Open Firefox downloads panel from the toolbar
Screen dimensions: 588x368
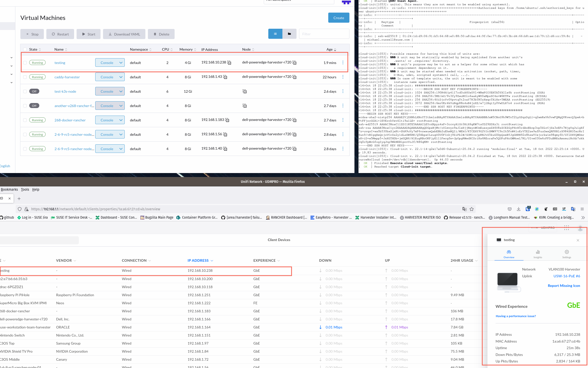point(518,209)
